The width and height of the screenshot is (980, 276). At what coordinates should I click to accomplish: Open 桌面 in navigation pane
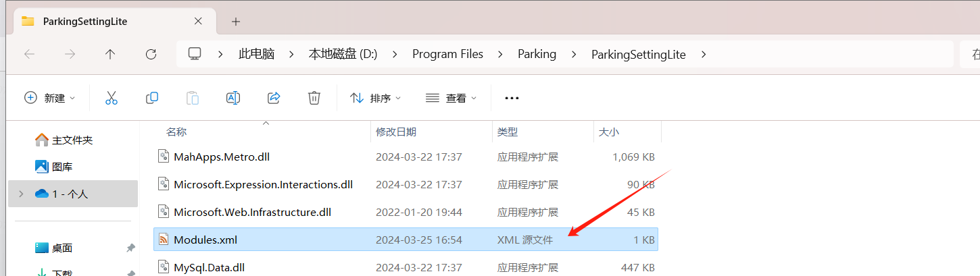tap(62, 248)
